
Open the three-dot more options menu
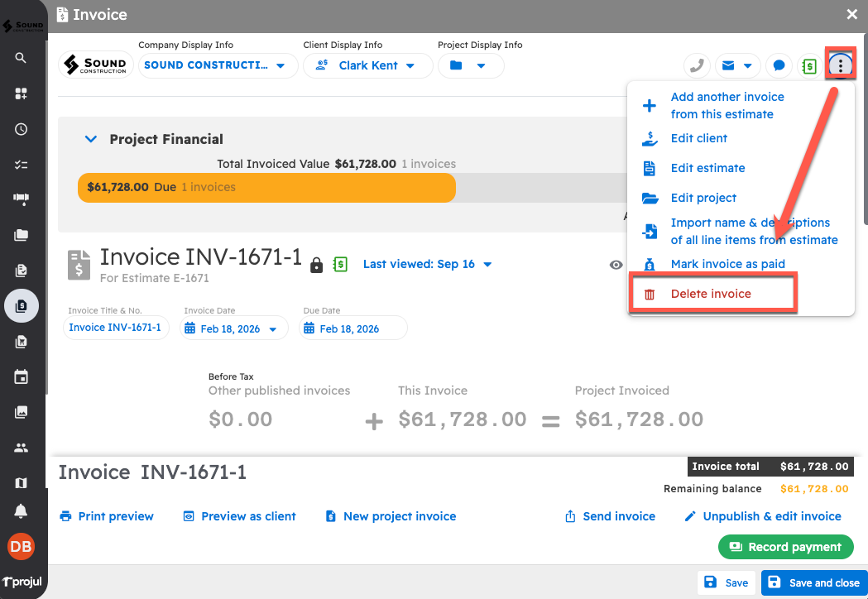pos(840,65)
